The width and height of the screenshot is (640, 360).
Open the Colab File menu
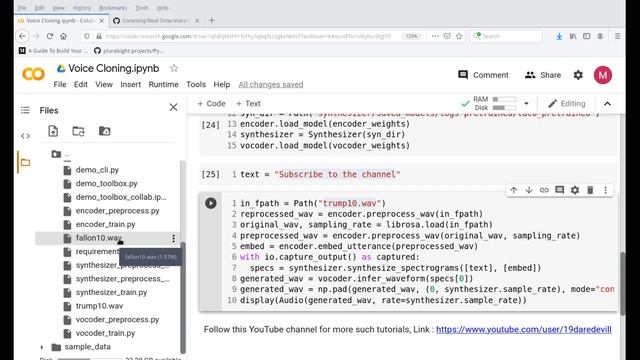pyautogui.click(x=60, y=84)
